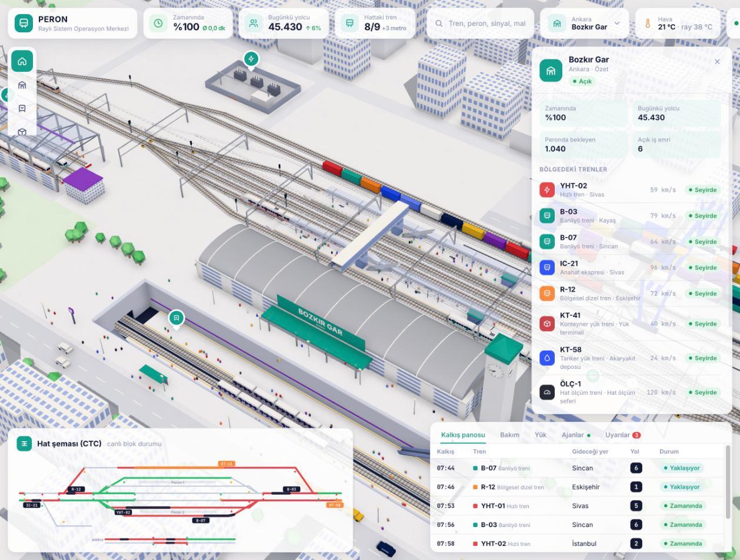Click the Bozkır Gar station panel icon
The image size is (740, 560).
coord(551,71)
